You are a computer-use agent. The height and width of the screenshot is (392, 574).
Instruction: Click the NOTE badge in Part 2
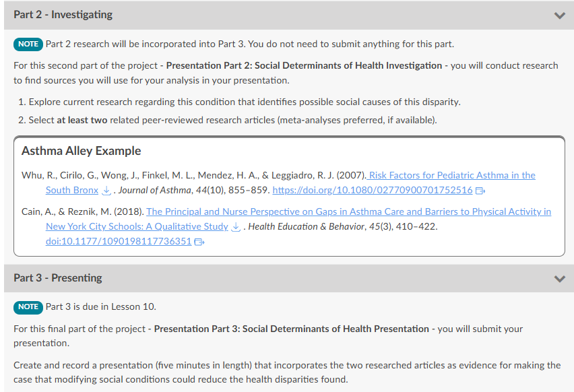click(x=28, y=44)
